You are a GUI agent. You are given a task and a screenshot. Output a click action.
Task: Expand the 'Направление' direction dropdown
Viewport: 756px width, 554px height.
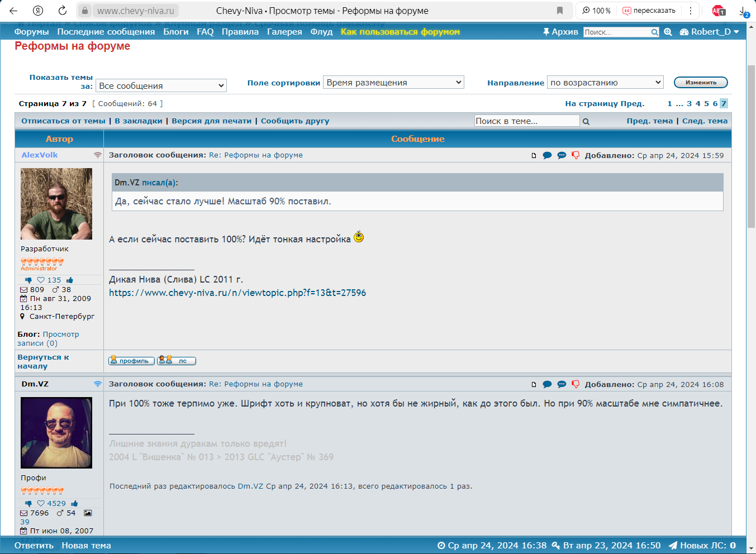(605, 83)
